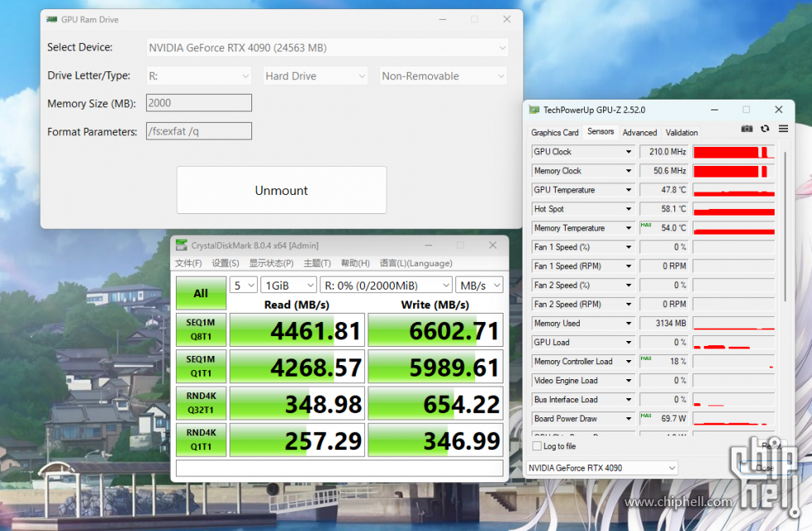Click the 69.7 W power draw value
812x531 pixels.
click(x=664, y=419)
